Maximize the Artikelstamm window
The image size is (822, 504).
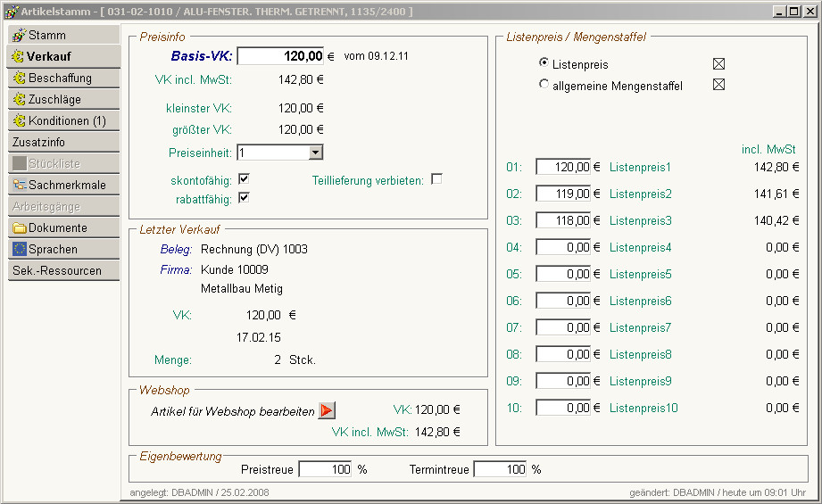point(794,12)
